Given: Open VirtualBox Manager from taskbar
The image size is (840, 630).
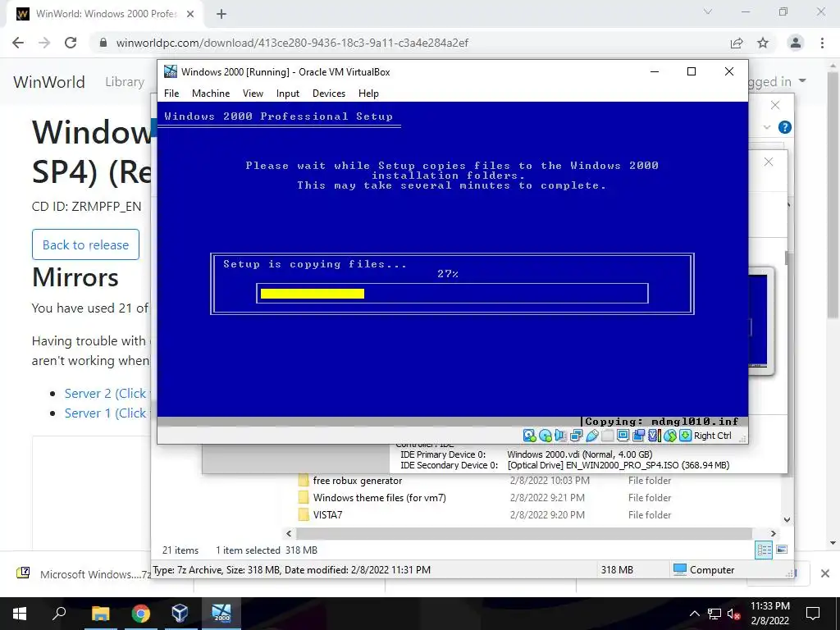Looking at the screenshot, I should pyautogui.click(x=180, y=614).
